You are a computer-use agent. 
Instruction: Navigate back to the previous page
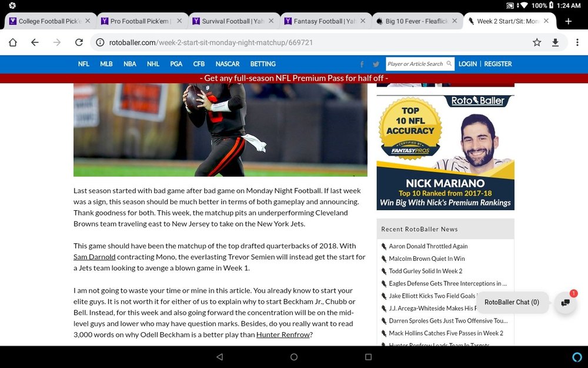[35, 42]
